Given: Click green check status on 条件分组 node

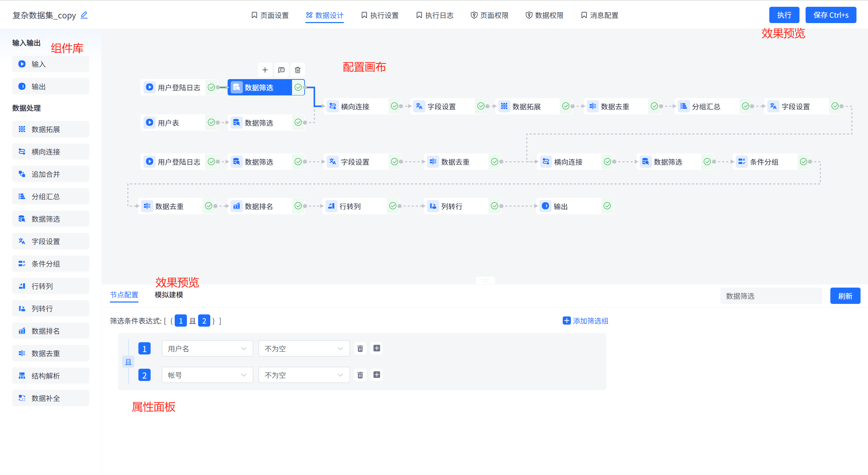Looking at the screenshot, I should [804, 162].
